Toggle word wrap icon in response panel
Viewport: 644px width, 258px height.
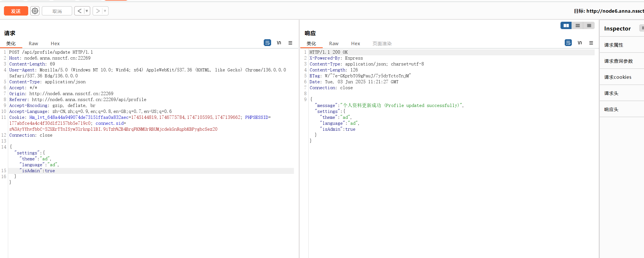tap(568, 43)
